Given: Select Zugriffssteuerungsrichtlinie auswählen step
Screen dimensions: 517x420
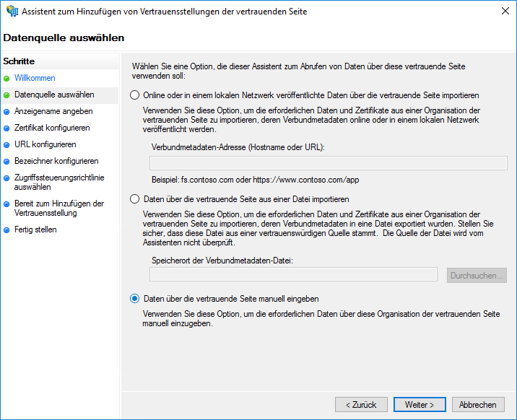Looking at the screenshot, I should [x=58, y=182].
